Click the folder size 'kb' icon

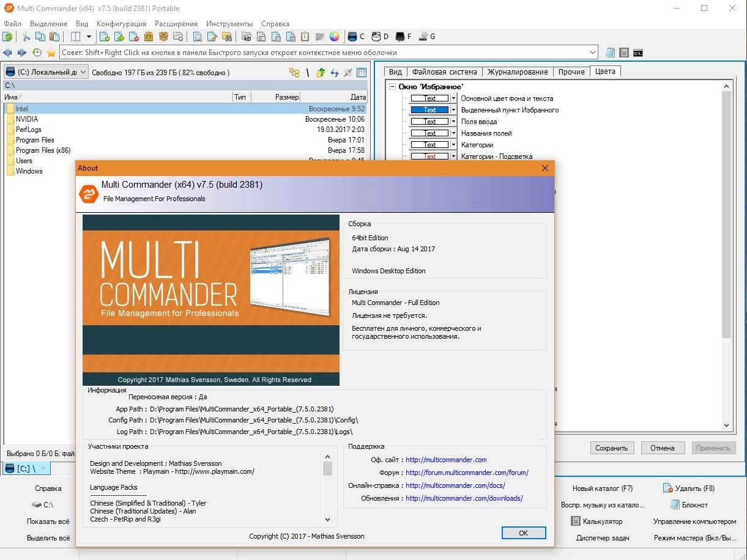[247, 37]
